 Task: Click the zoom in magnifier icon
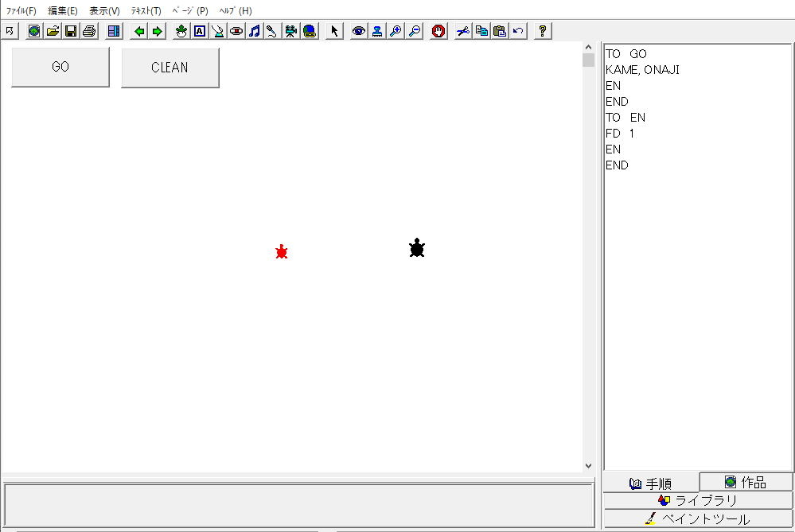(396, 31)
